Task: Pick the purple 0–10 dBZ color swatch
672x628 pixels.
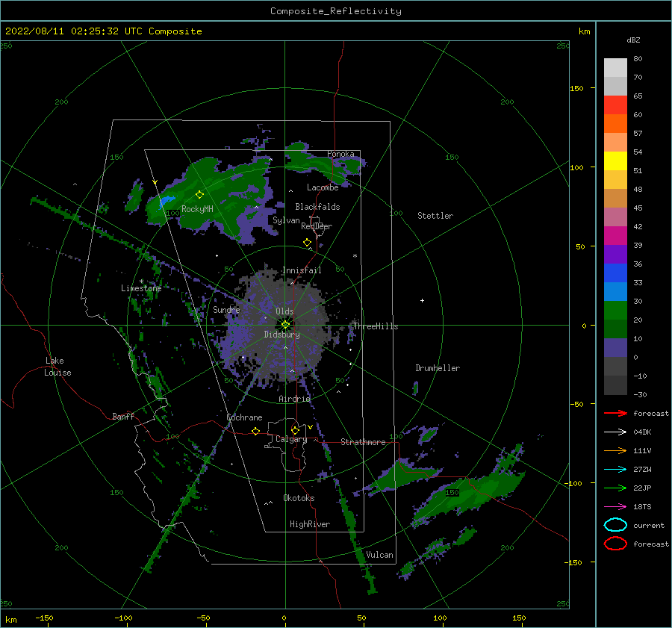Action: point(615,347)
